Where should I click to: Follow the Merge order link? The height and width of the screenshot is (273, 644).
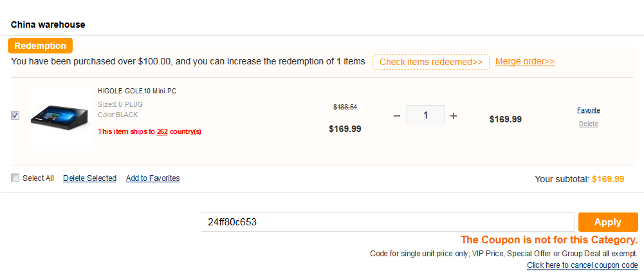[525, 62]
